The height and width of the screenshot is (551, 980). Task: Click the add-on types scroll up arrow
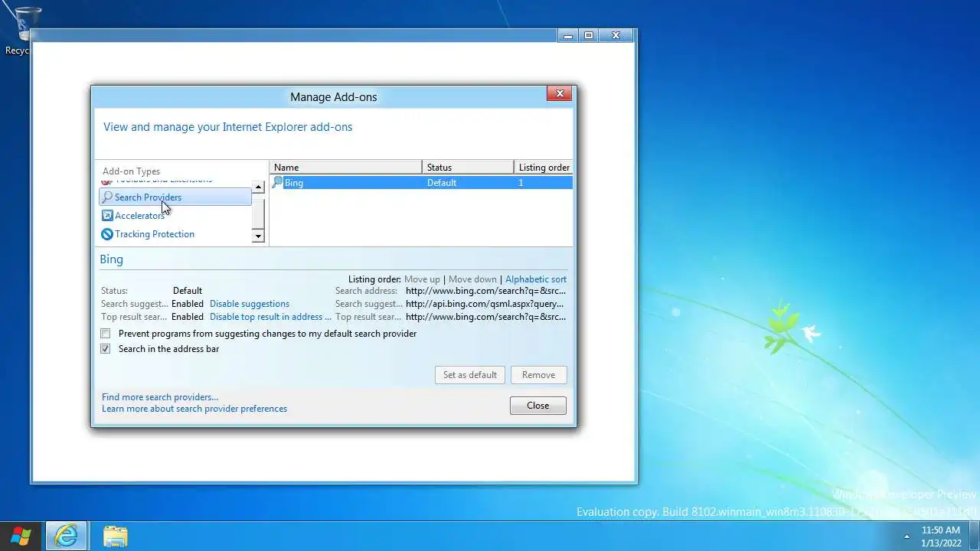pyautogui.click(x=258, y=187)
